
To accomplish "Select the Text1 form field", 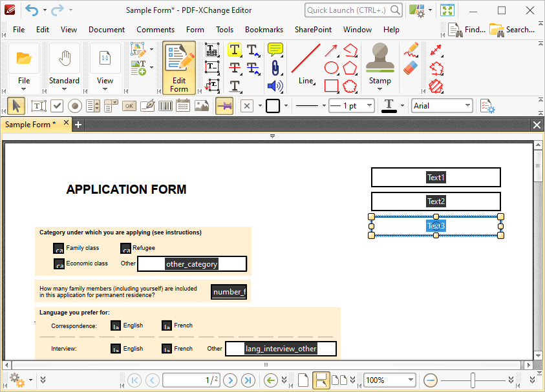I will tap(436, 178).
